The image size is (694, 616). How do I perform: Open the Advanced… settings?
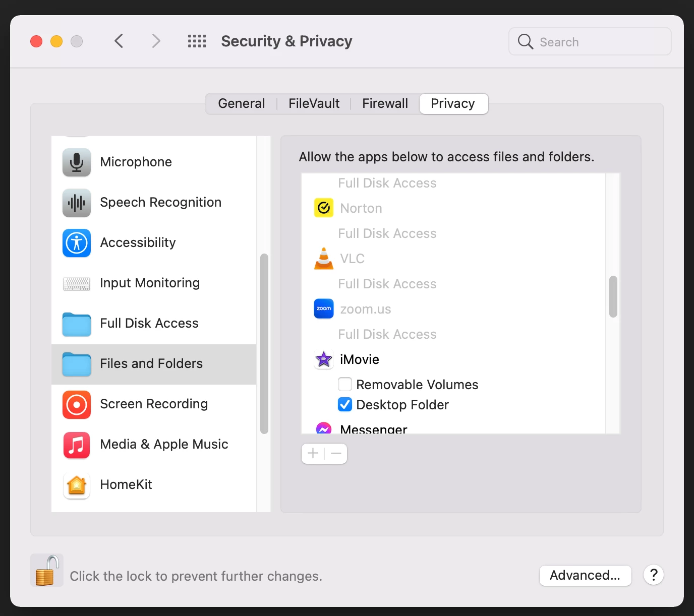pos(586,575)
